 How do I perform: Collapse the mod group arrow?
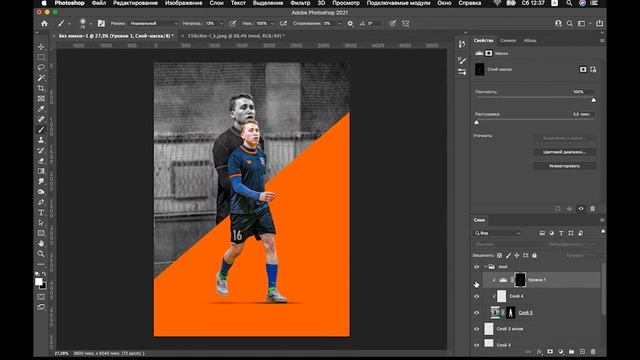(485, 267)
